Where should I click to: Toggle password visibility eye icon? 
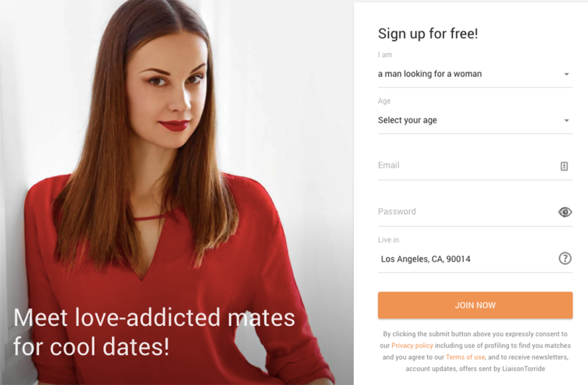tap(564, 212)
